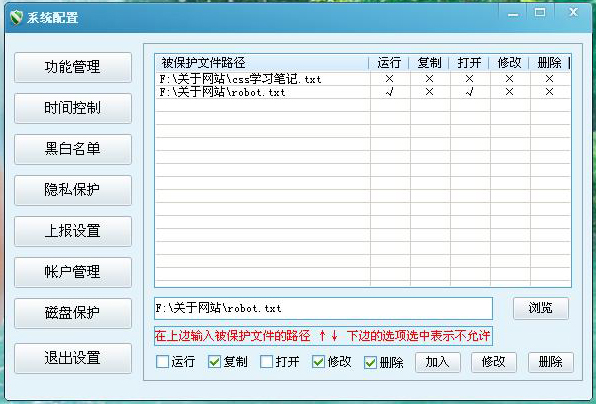Toggle the 运行 checkbox

163,362
